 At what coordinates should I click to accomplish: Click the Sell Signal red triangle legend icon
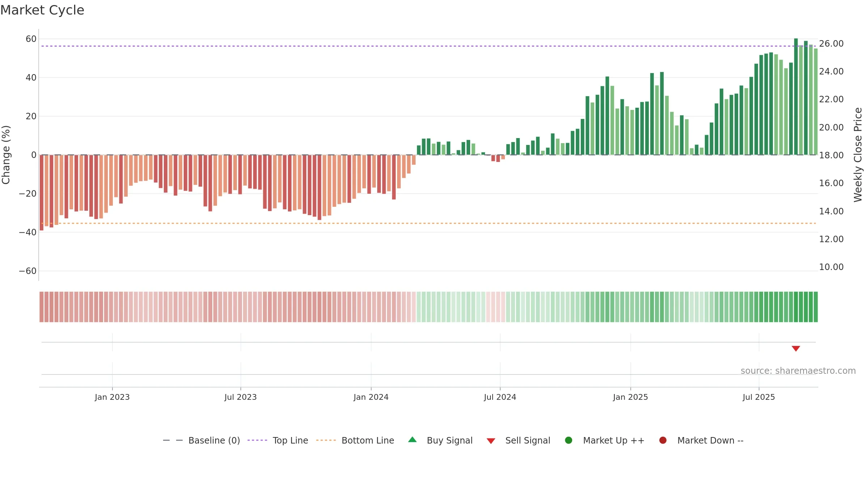coord(491,441)
